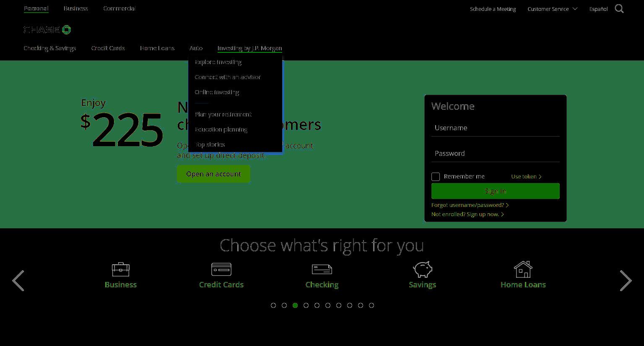This screenshot has height=346, width=644.
Task: Open Checking & Savings nav menu
Action: point(50,48)
